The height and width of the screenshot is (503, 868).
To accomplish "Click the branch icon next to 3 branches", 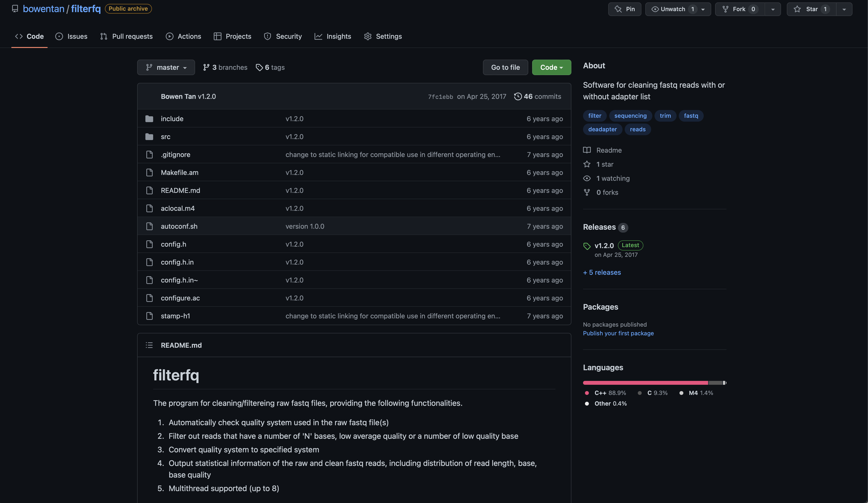I will tap(206, 68).
